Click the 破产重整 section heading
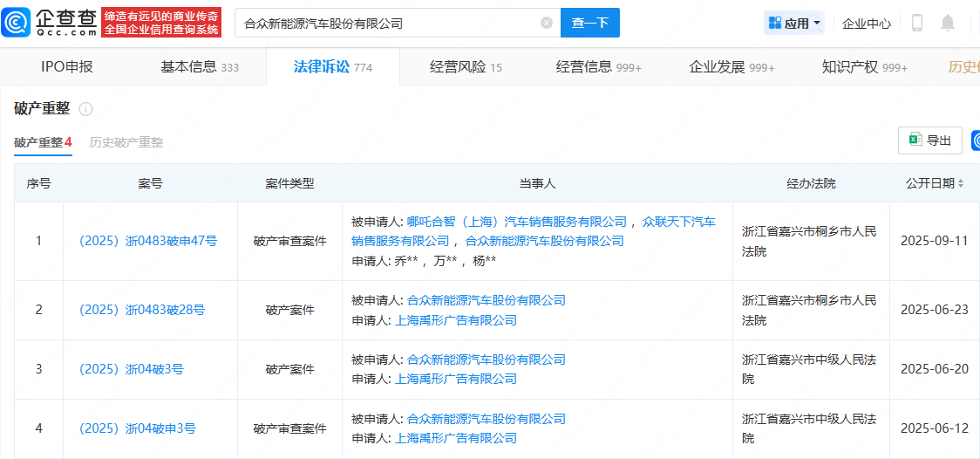Screen dimensions: 980x459 coord(42,109)
